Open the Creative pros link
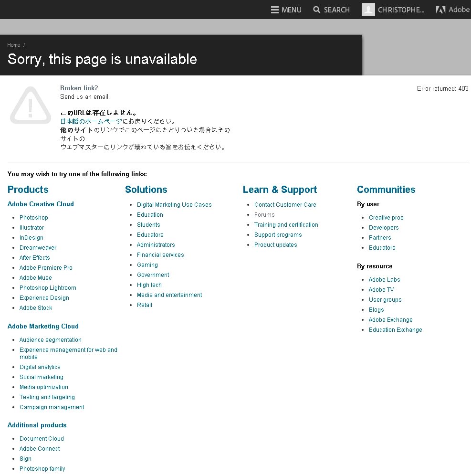This screenshot has width=471, height=476. click(x=386, y=218)
